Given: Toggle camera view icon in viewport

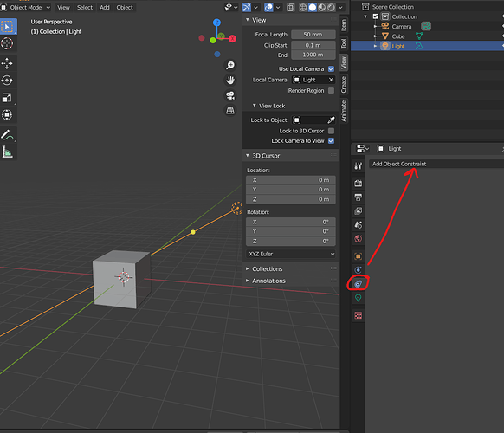Looking at the screenshot, I should pos(230,95).
